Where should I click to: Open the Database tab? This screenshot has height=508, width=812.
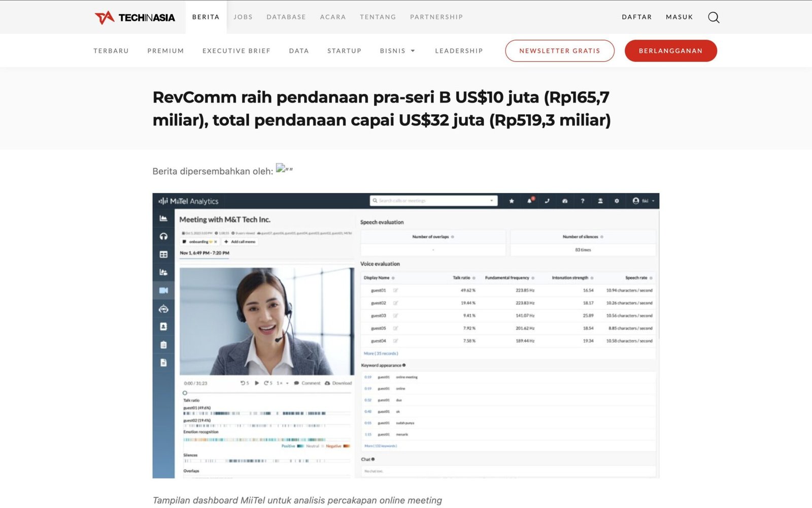[286, 17]
